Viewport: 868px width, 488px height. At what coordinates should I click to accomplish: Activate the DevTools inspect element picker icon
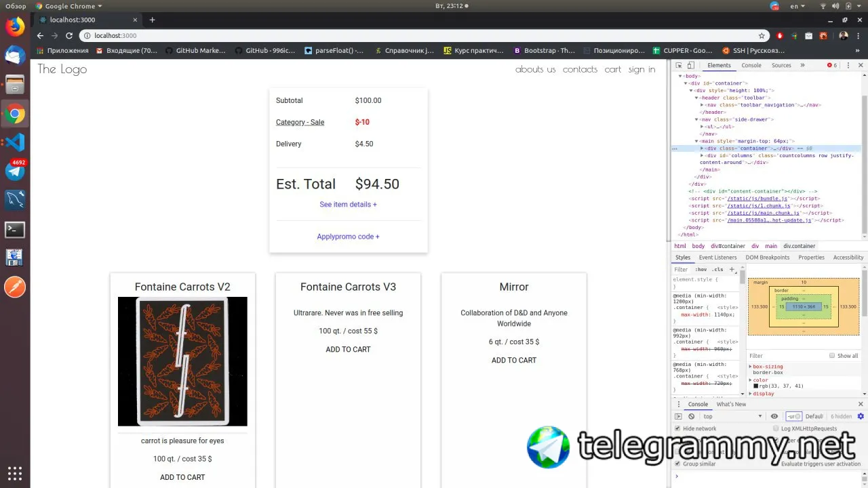click(679, 66)
